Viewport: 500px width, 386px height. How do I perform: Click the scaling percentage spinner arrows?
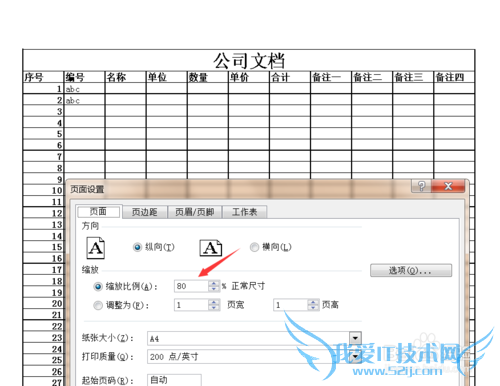(214, 286)
